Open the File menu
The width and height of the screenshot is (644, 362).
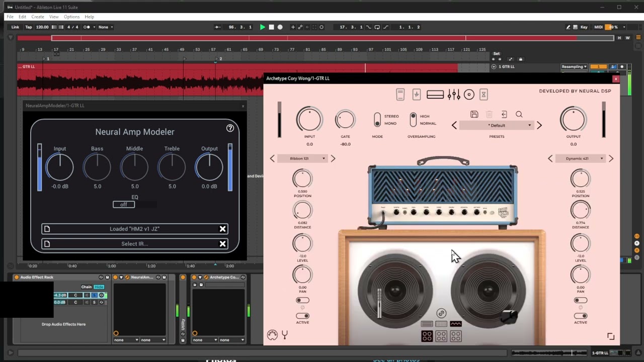(10, 17)
